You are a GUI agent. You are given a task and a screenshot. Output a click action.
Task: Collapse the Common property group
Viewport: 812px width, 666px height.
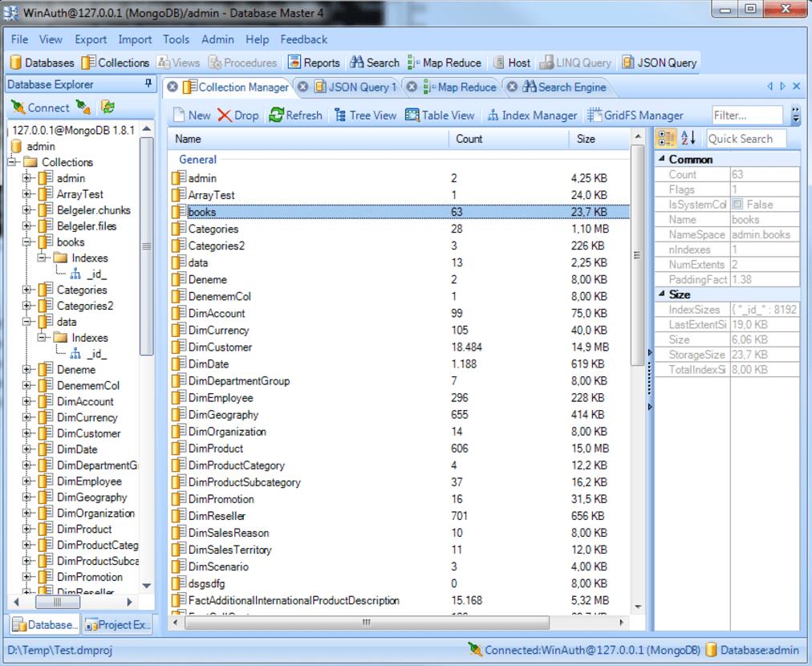coord(661,159)
